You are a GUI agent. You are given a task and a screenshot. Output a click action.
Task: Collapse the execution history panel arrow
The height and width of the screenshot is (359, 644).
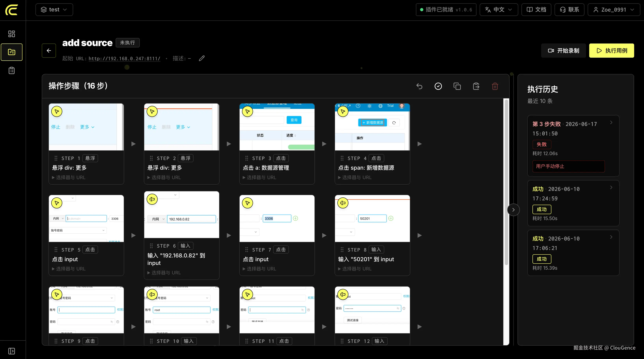[x=513, y=210]
